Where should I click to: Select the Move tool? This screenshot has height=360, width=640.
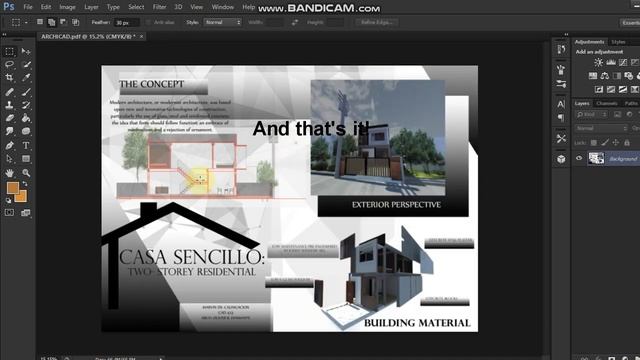(x=26, y=51)
